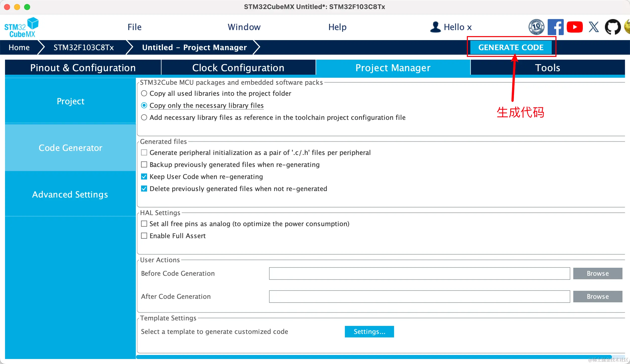Select the Project Manager tab
Screen dimensions: 630x364
tap(393, 68)
